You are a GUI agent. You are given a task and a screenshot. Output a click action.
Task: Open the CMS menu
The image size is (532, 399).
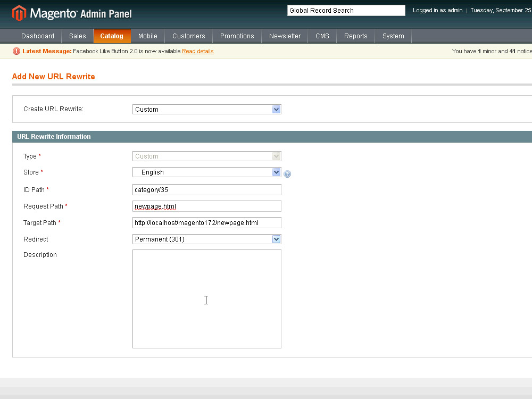[322, 36]
